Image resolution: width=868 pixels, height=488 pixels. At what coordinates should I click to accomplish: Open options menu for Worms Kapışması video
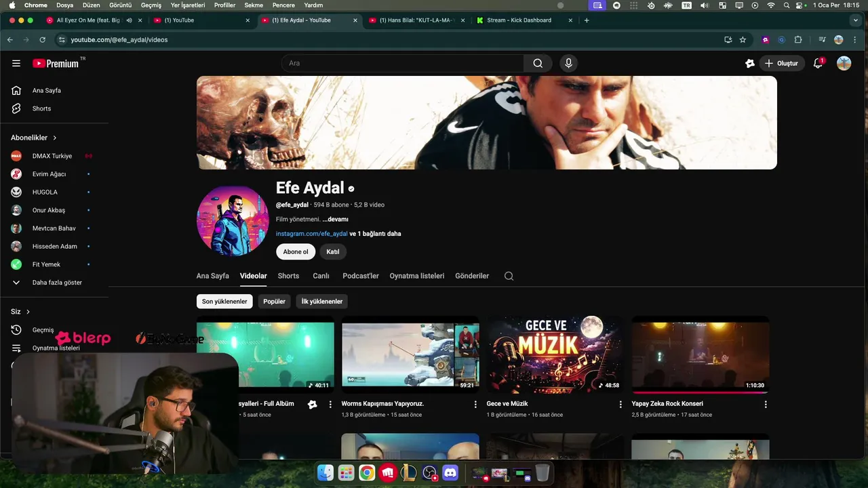475,404
